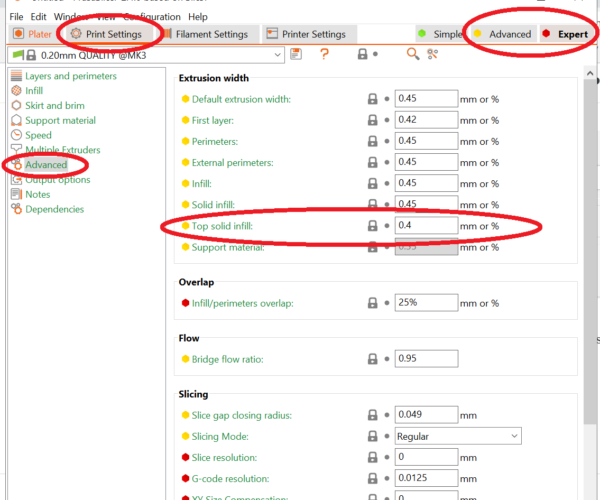This screenshot has width=600, height=500.
Task: Click the Perimeters width field
Action: click(x=426, y=141)
